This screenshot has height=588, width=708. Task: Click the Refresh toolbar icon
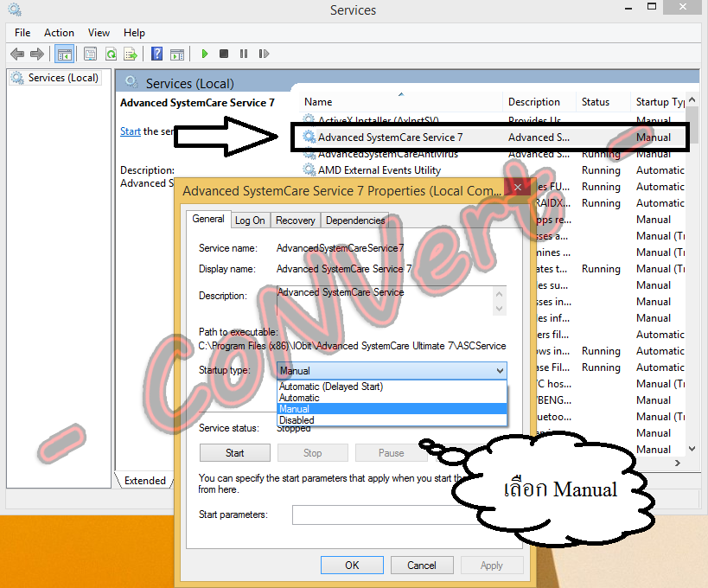tap(111, 54)
